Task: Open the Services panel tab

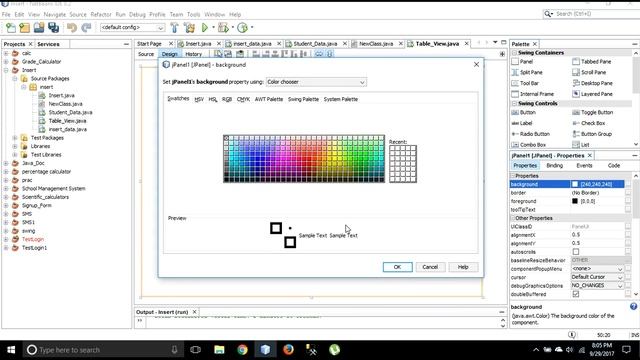Action: (x=48, y=44)
